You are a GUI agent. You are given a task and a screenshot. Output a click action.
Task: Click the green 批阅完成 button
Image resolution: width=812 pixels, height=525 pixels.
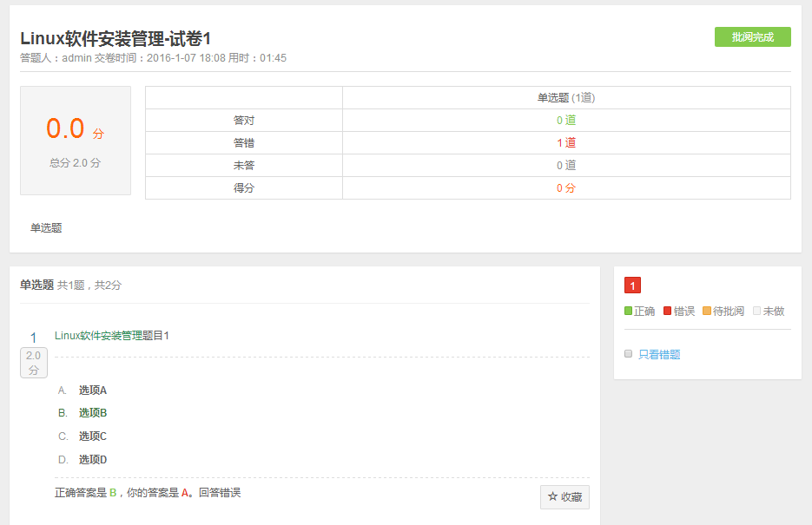click(752, 37)
